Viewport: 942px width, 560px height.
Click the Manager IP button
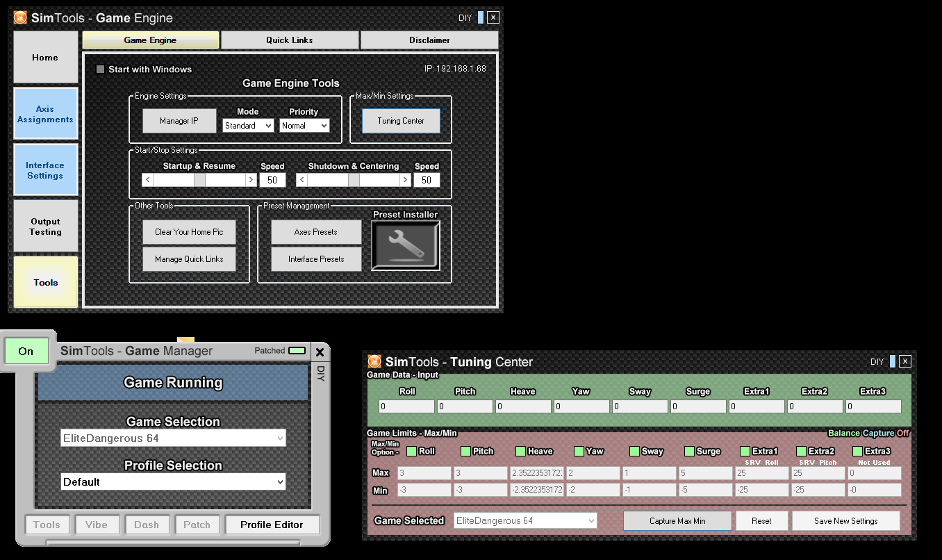179,121
